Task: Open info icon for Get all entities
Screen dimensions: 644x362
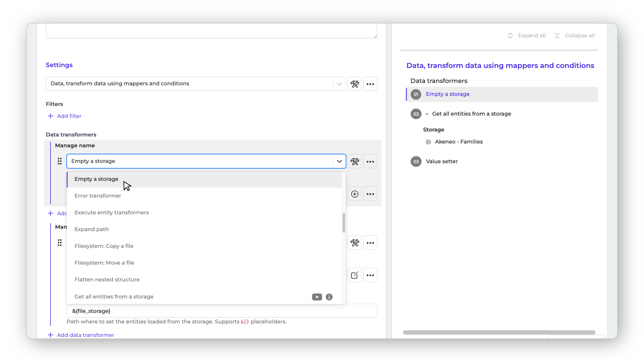Action: pyautogui.click(x=329, y=297)
